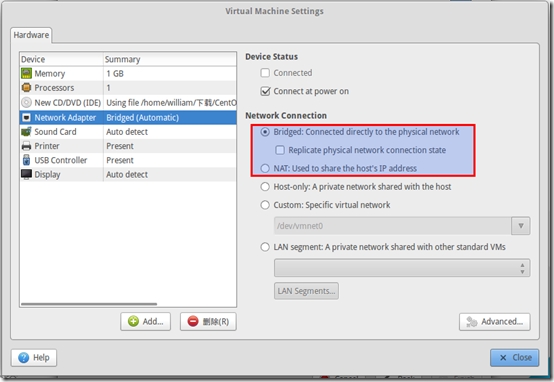Open the LAN segment combo box
554x382 pixels.
[x=402, y=268]
